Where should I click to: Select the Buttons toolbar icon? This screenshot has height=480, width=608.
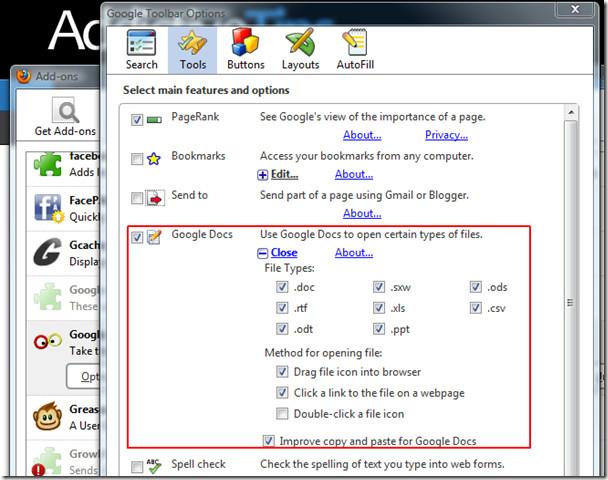245,44
